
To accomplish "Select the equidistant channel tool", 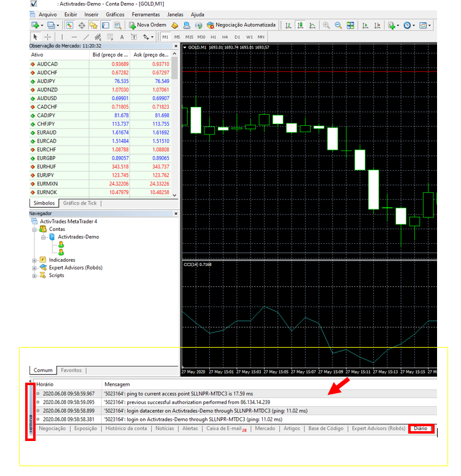I will point(98,37).
